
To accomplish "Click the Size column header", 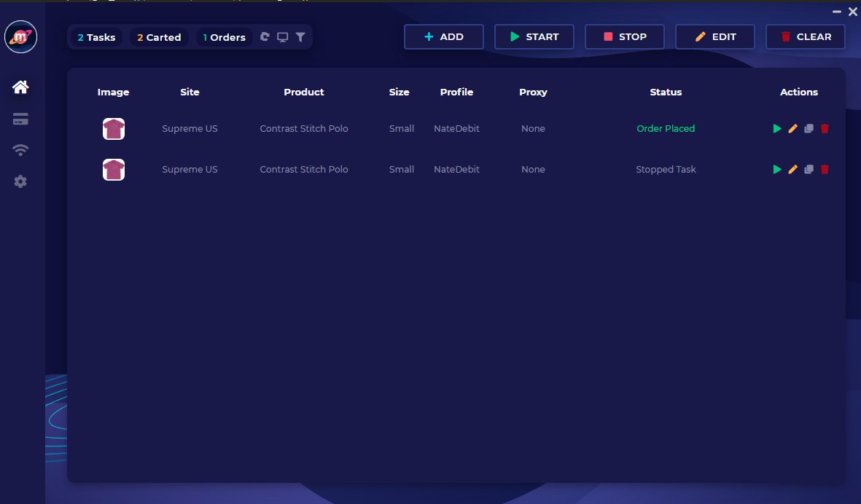I will click(400, 92).
